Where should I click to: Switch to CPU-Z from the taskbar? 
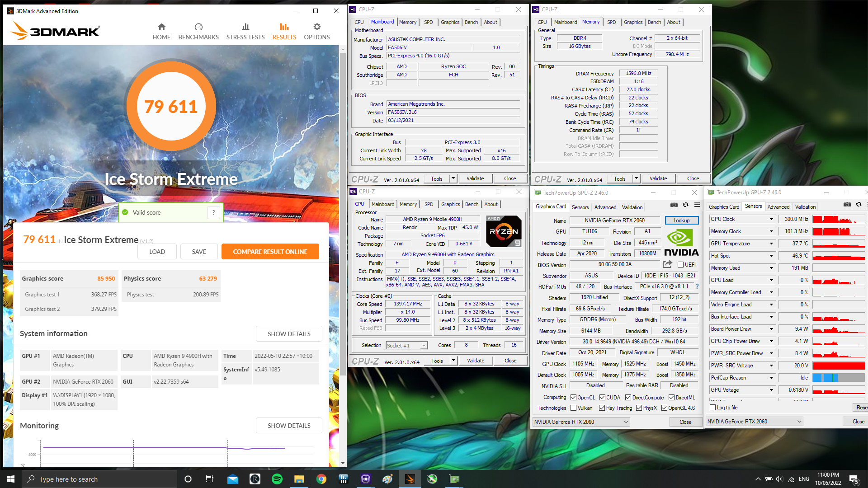tap(366, 479)
